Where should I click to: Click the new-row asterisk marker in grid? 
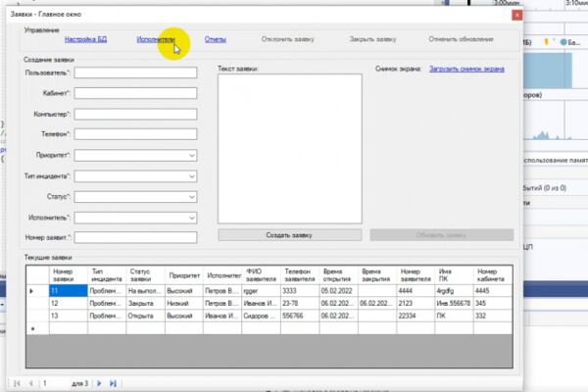pyautogui.click(x=32, y=328)
